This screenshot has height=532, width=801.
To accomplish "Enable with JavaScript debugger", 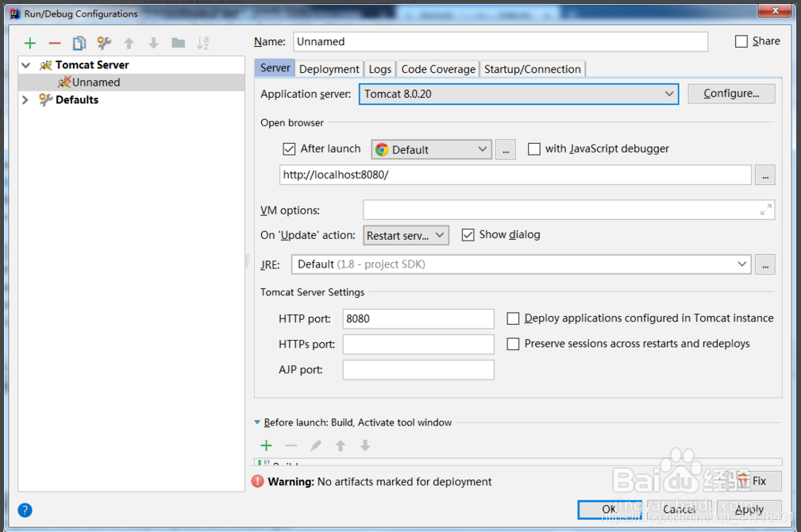I will (533, 148).
